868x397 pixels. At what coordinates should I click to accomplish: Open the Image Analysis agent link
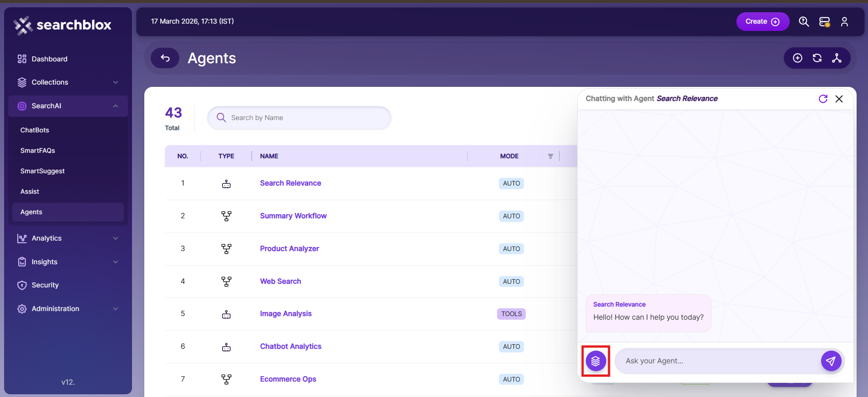pyautogui.click(x=286, y=314)
